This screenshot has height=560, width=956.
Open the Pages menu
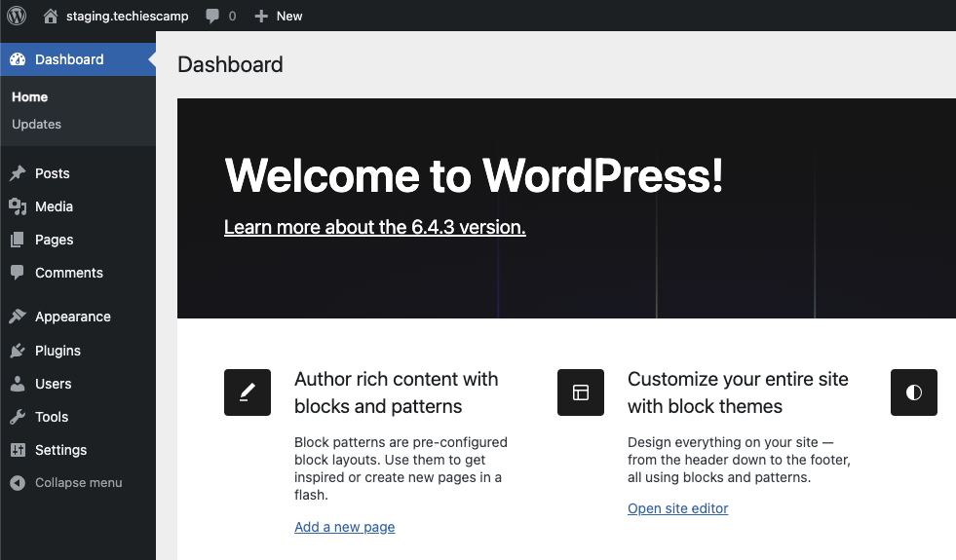point(54,240)
